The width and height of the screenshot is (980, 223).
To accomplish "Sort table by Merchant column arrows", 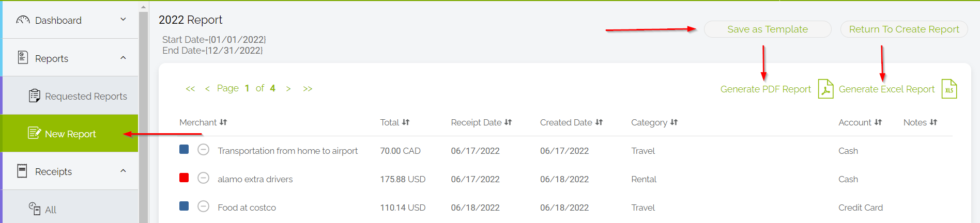I will coord(223,122).
